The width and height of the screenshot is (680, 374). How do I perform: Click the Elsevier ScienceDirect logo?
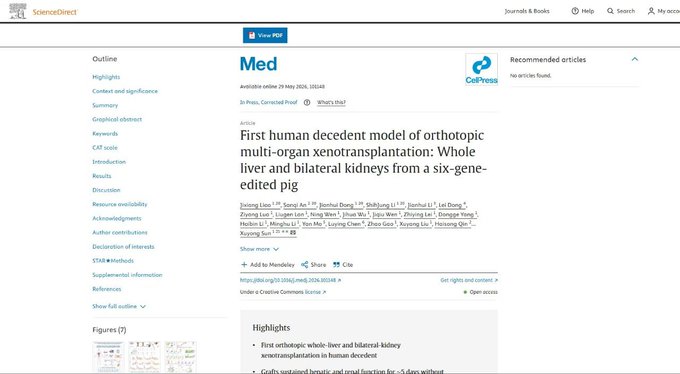click(43, 11)
